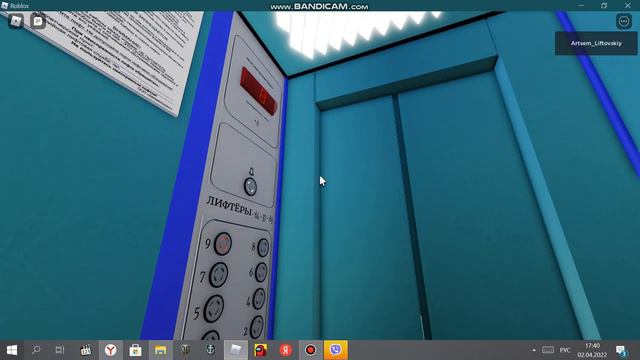Open Viber from the taskbar
This screenshot has width=640, height=360.
click(336, 350)
